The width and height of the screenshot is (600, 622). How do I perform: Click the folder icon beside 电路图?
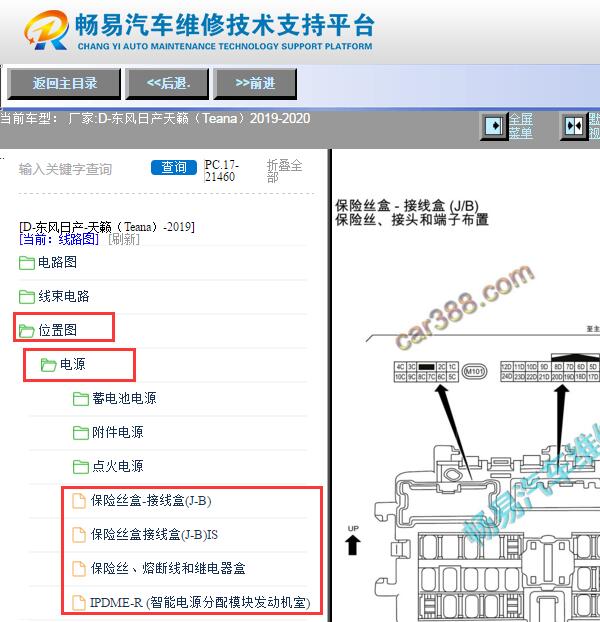tap(27, 263)
